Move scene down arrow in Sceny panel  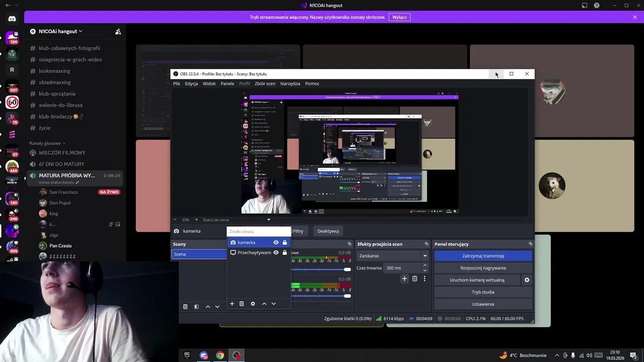tap(217, 307)
